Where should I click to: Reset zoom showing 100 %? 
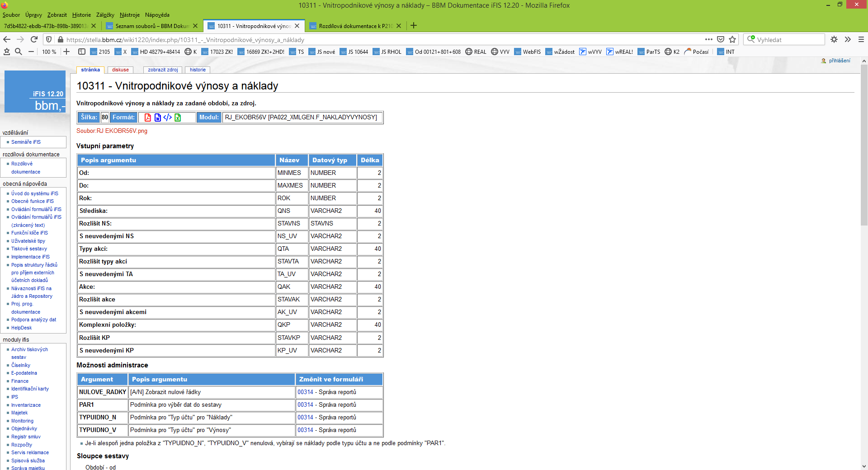(x=49, y=52)
